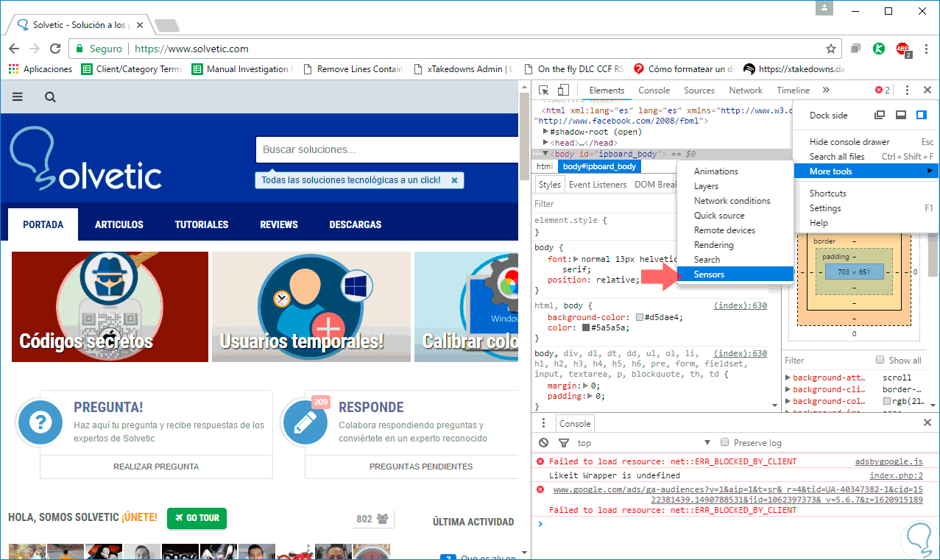Open the index.php:2 source link
This screenshot has height=560, width=940.
click(x=896, y=475)
